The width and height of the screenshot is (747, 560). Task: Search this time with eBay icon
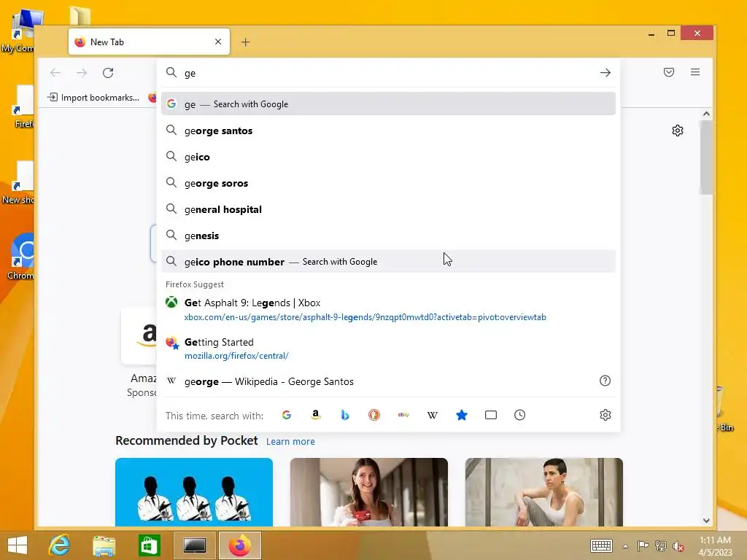pos(403,415)
